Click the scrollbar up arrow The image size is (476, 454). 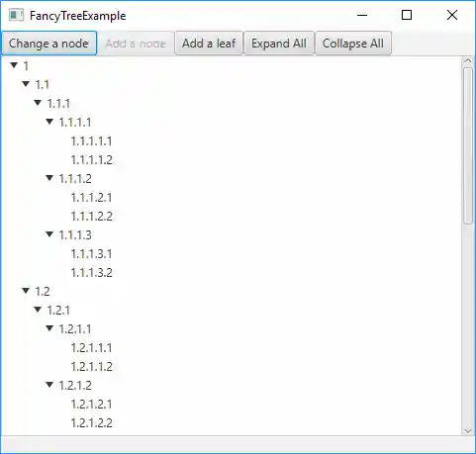click(x=468, y=61)
